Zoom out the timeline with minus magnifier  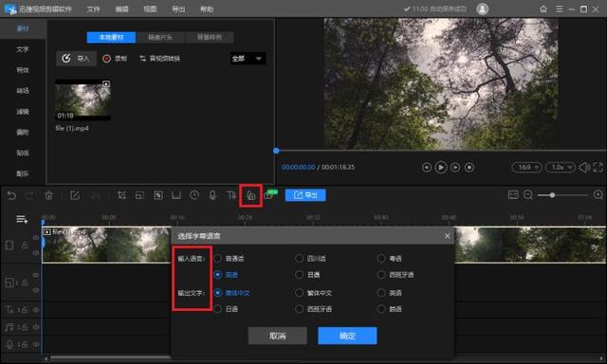click(528, 195)
